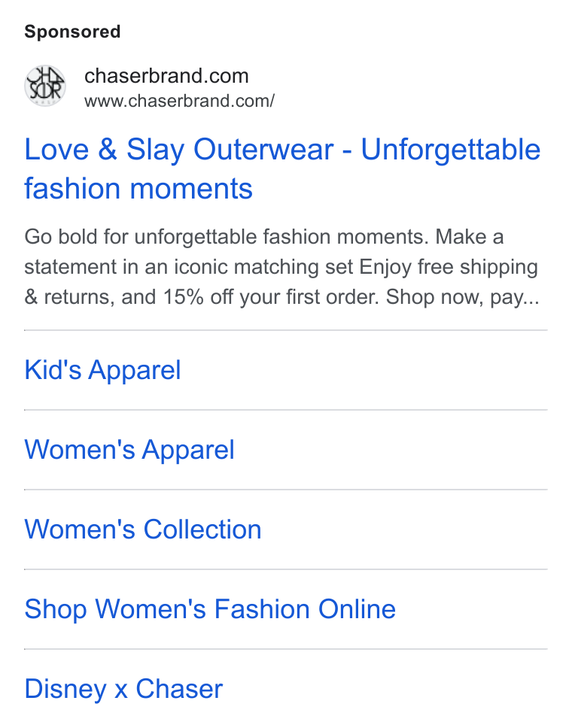This screenshot has width=572, height=728.
Task: Open the chaserbrand.com site name
Action: click(x=166, y=76)
